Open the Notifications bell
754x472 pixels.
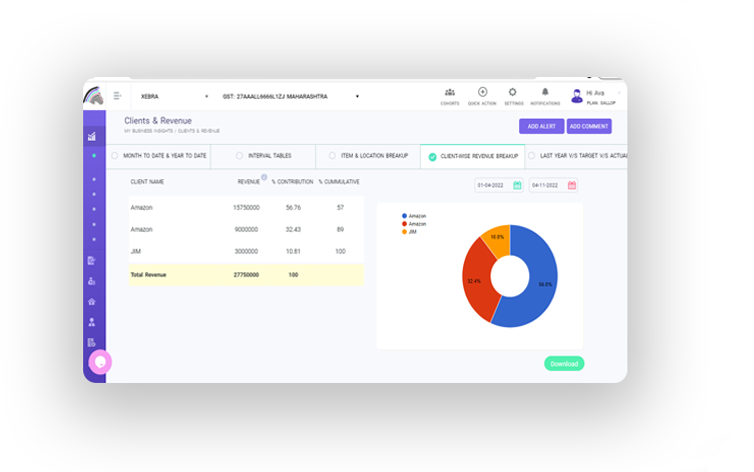[x=545, y=93]
